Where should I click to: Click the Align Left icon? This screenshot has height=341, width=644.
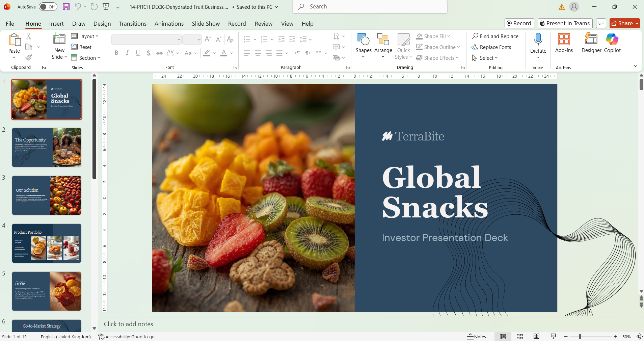(247, 53)
